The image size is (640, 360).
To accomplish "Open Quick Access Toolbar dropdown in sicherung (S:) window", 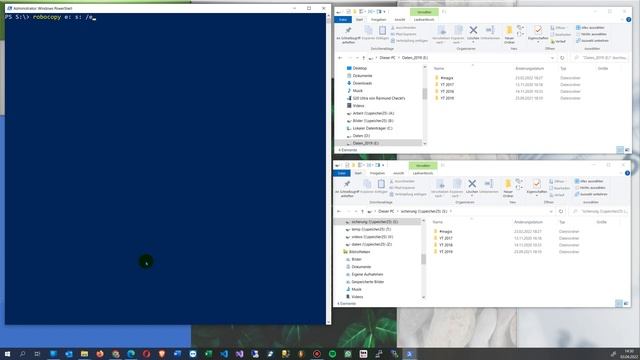I will pyautogui.click(x=383, y=165).
